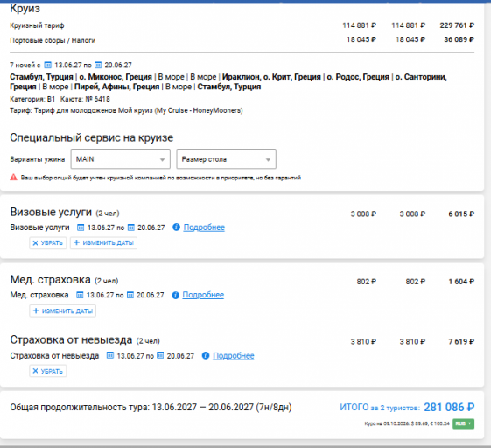Click the total price 281 086 ₽
Screen dimensions: 491x448
[449, 407]
